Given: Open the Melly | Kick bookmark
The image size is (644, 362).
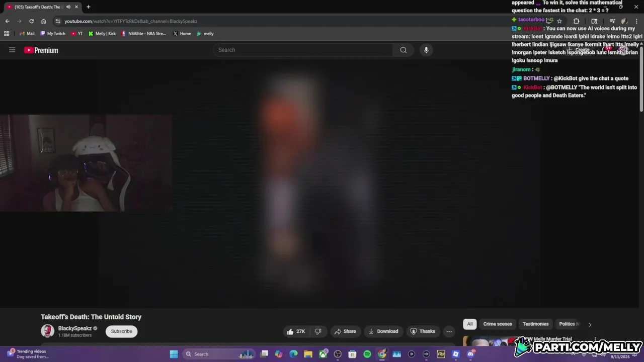Looking at the screenshot, I should pos(102,34).
